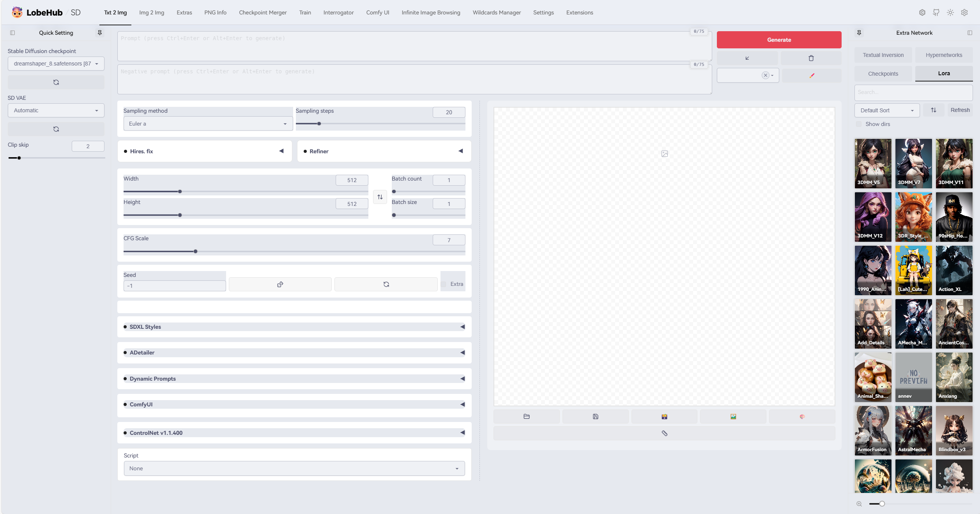Open the SD VAE Automatic dropdown
The image size is (980, 514).
click(x=56, y=110)
